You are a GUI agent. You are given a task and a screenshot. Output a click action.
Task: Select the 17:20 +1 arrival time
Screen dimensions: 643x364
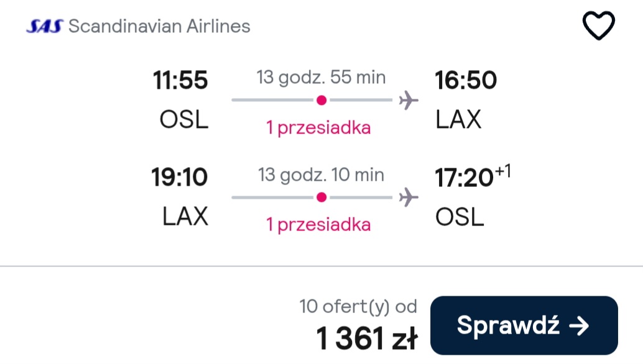[x=473, y=176]
